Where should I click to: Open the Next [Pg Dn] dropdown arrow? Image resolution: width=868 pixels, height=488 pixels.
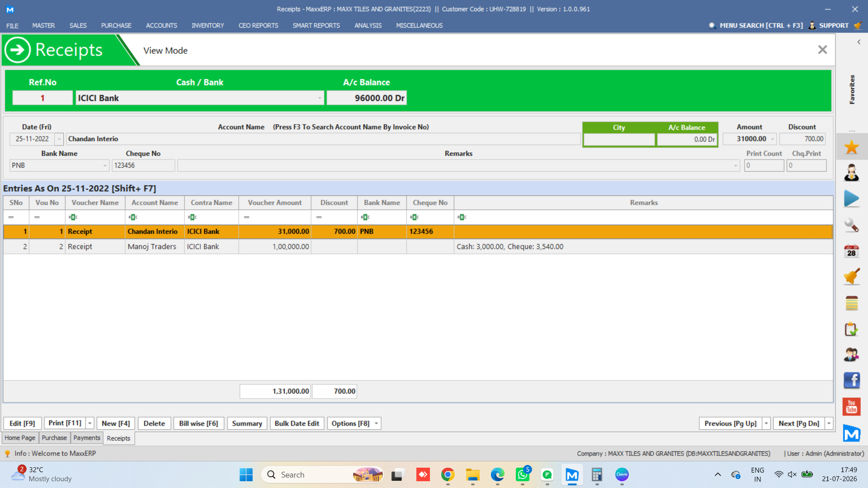pyautogui.click(x=829, y=423)
